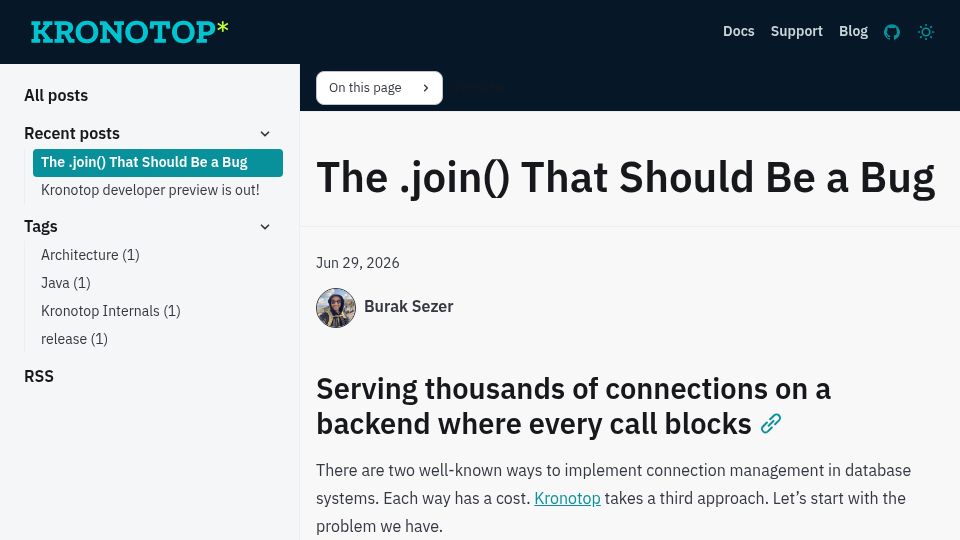Follow the Kronotop link in paragraph

pos(567,498)
